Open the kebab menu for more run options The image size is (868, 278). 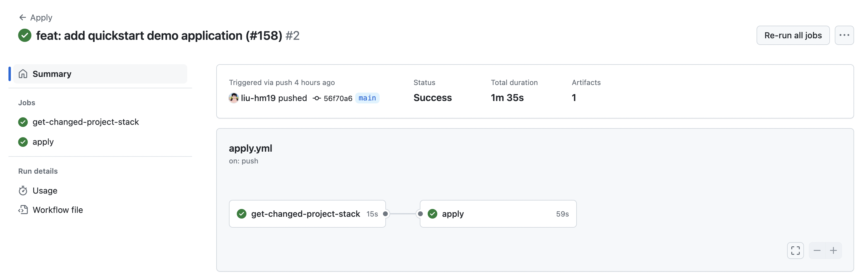point(845,35)
